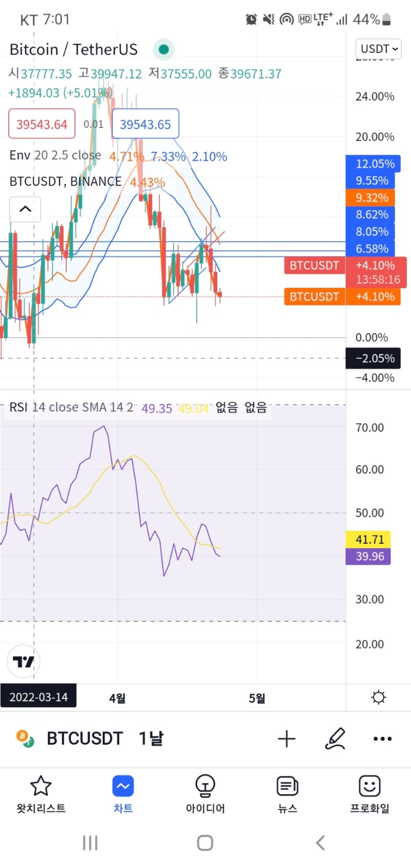
Task: Tap Android back button
Action: [321, 843]
